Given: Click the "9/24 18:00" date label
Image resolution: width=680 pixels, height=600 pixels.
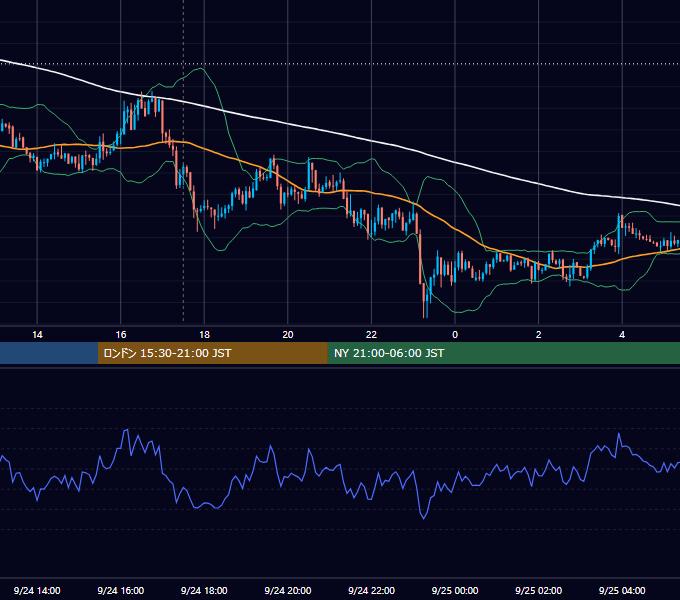Looking at the screenshot, I should (x=204, y=591).
